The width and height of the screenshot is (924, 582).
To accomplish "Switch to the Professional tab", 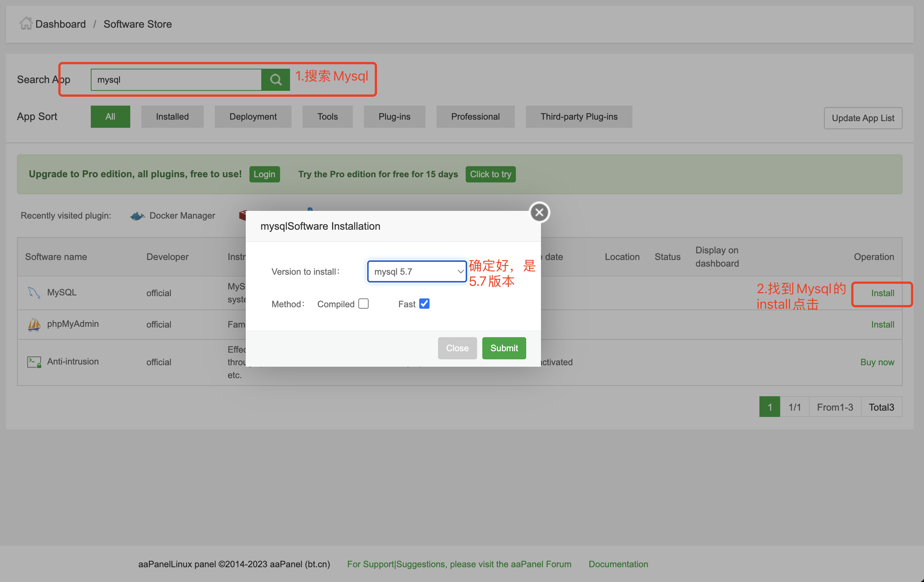I will tap(475, 117).
